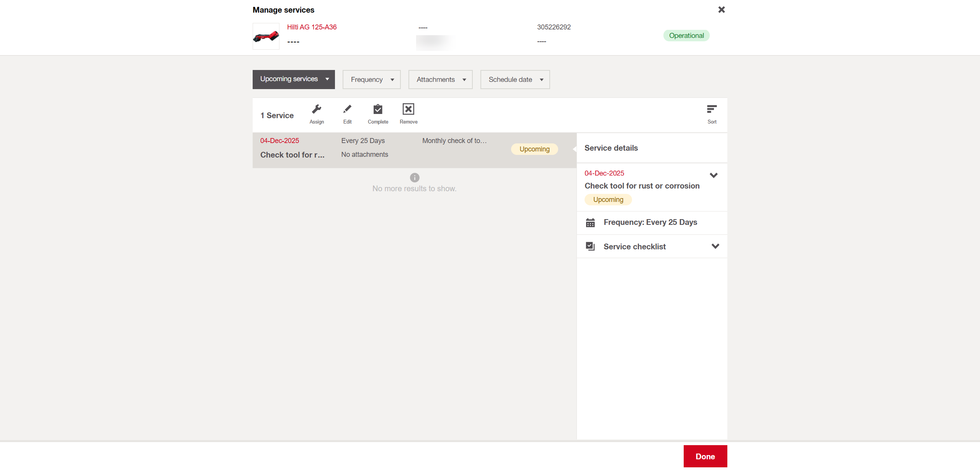
Task: Open the Sort options icon
Action: coord(712,109)
